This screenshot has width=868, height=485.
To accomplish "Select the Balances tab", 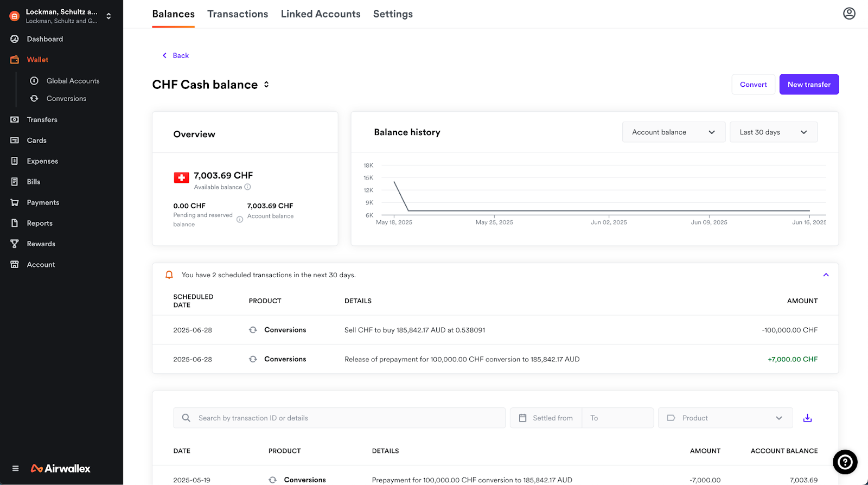I will coord(173,14).
